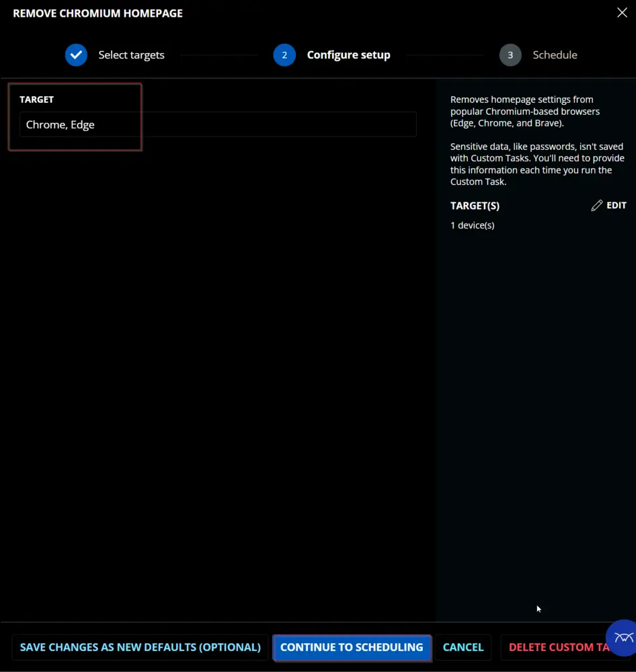Image resolution: width=636 pixels, height=672 pixels.
Task: Close the Remove Chromium Homepage dialog
Action: tap(622, 12)
